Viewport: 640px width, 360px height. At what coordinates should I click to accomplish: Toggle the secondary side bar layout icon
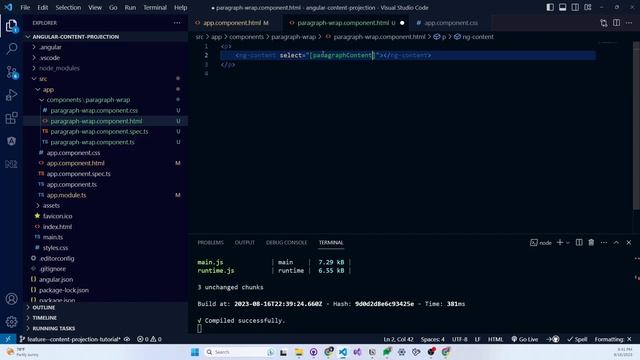[x=575, y=7]
